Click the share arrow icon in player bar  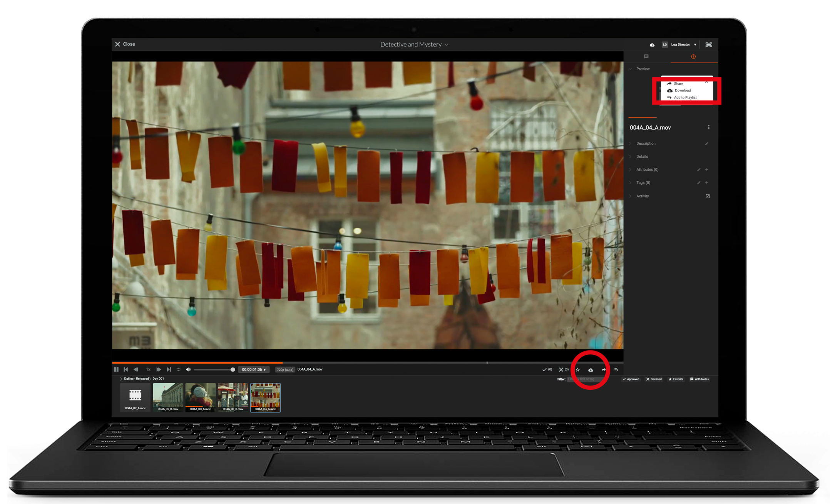point(604,370)
